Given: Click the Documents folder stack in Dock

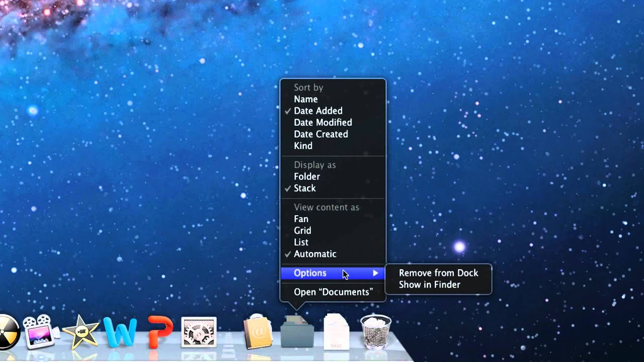Looking at the screenshot, I should click(x=297, y=331).
